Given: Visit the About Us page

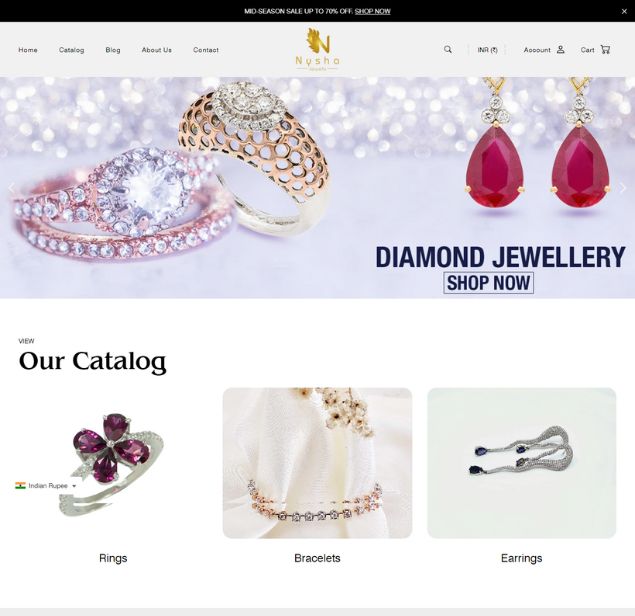Looking at the screenshot, I should pos(157,50).
